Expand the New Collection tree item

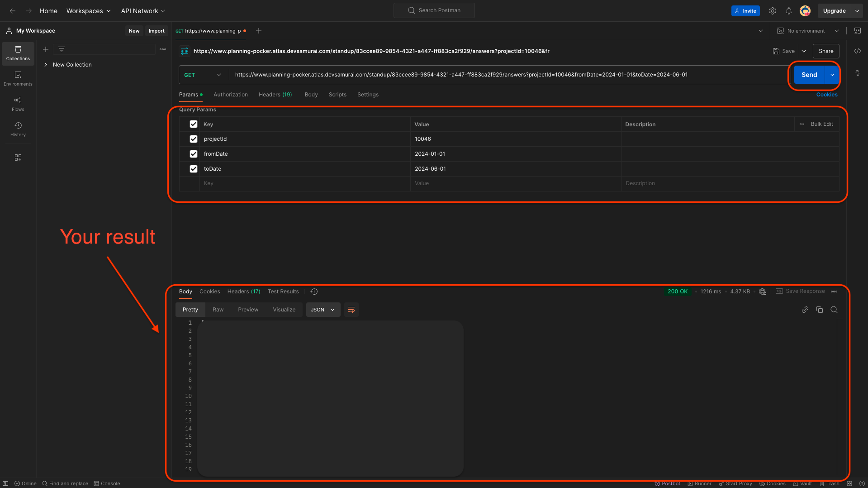(46, 65)
